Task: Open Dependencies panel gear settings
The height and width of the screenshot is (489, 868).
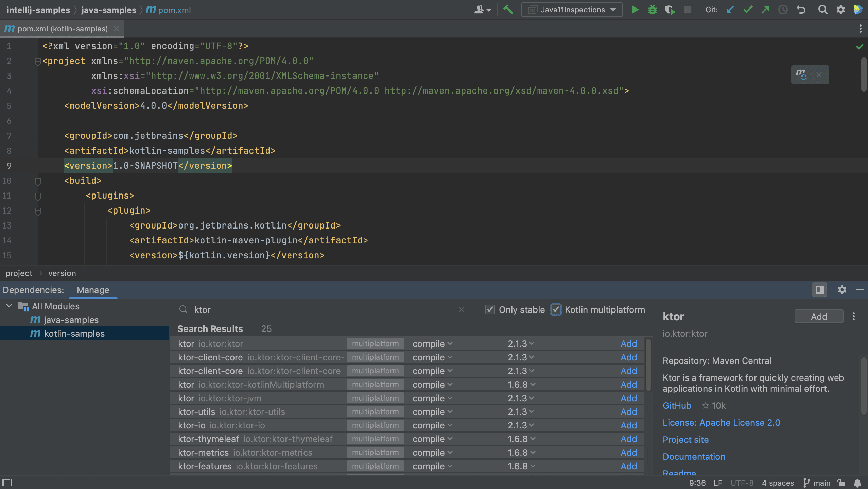Action: [842, 290]
